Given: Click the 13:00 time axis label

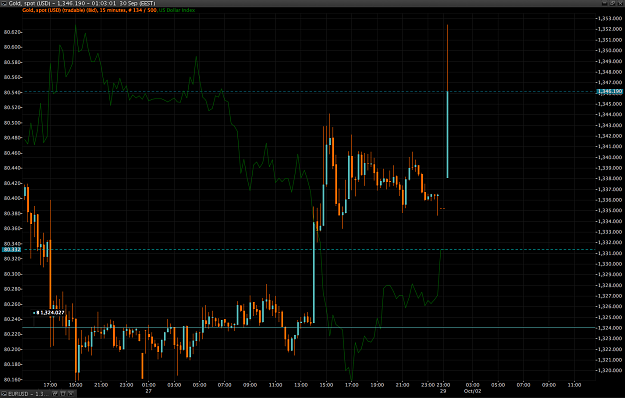Looking at the screenshot, I should [301, 385].
